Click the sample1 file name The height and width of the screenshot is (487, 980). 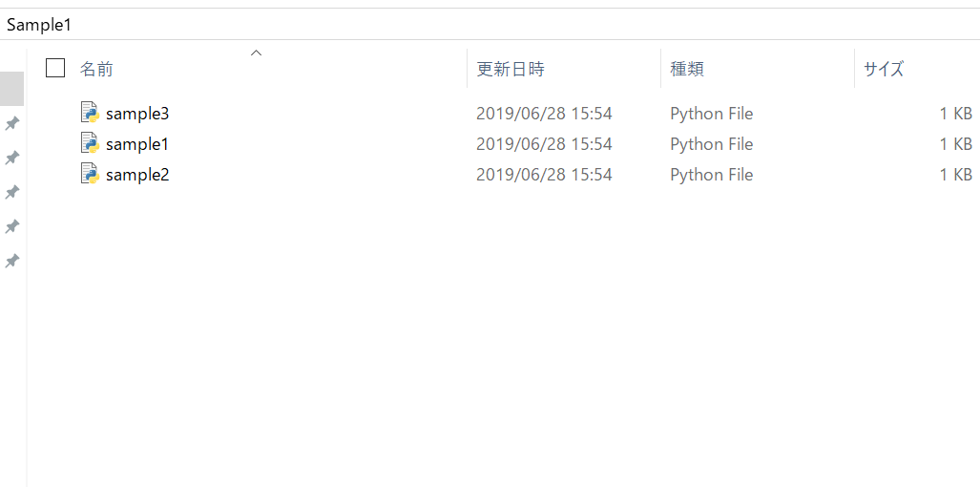coord(137,144)
